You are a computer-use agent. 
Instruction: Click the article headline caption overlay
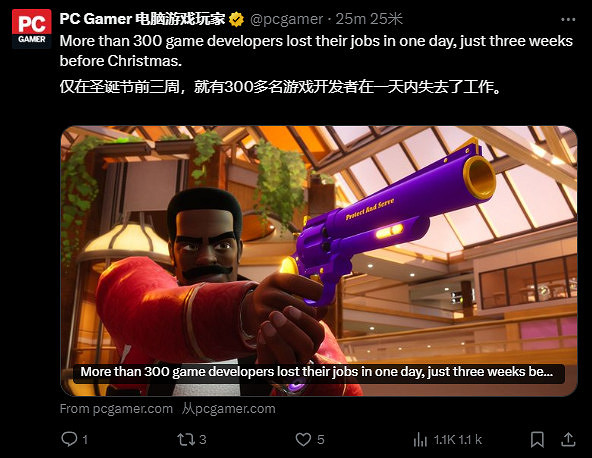[x=319, y=372]
